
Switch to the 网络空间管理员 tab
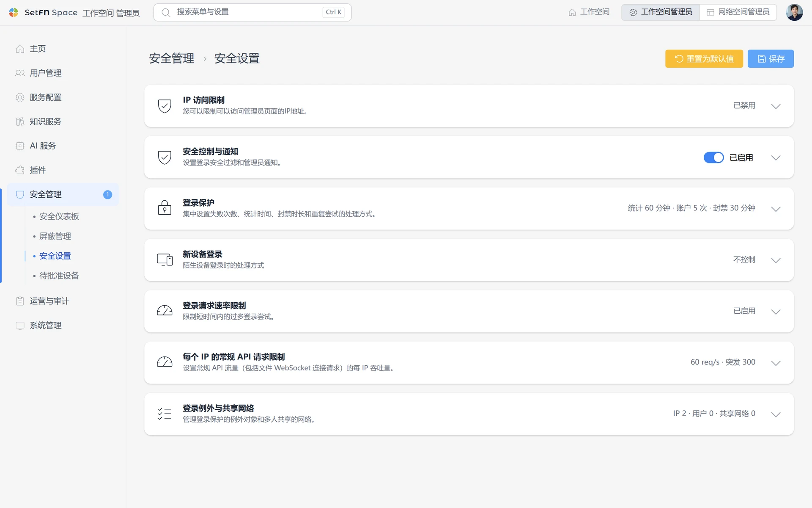[738, 12]
